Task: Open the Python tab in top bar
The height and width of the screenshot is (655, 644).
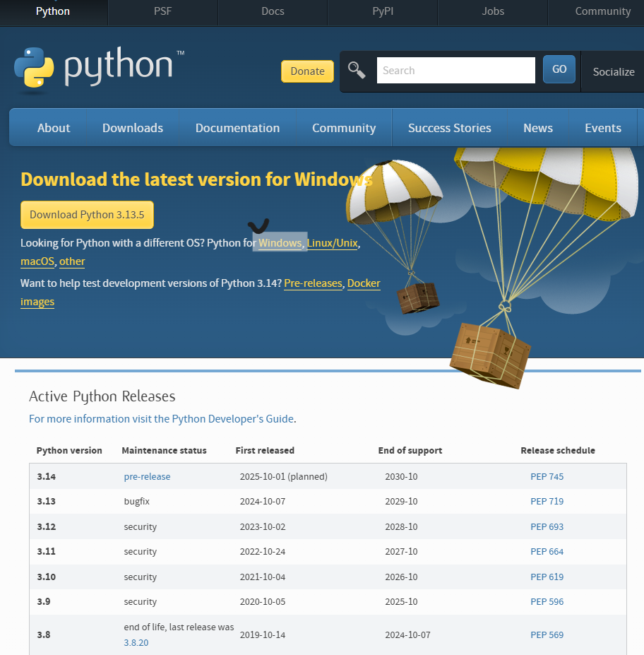Action: [53, 11]
